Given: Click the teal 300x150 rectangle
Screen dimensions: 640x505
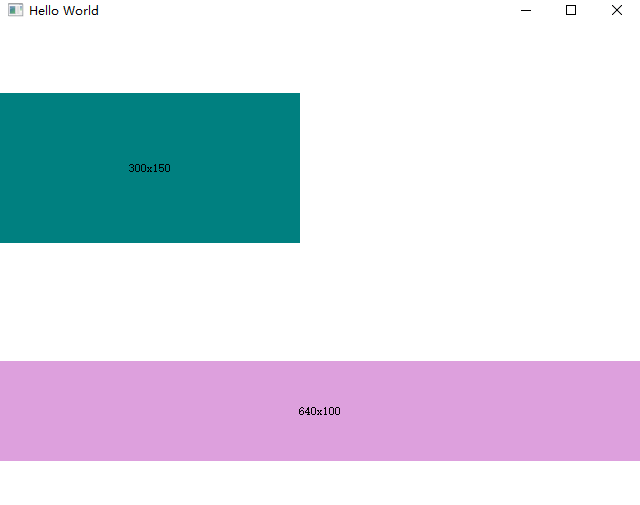Looking at the screenshot, I should (x=150, y=168).
